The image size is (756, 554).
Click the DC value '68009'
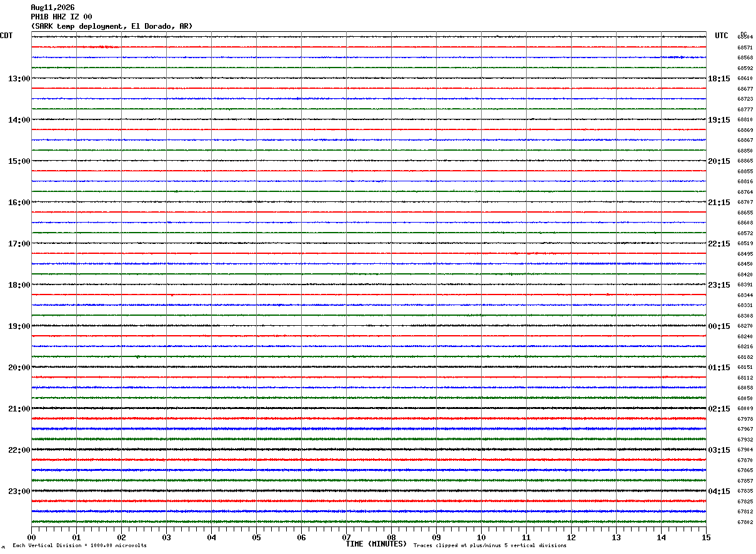pyautogui.click(x=745, y=409)
